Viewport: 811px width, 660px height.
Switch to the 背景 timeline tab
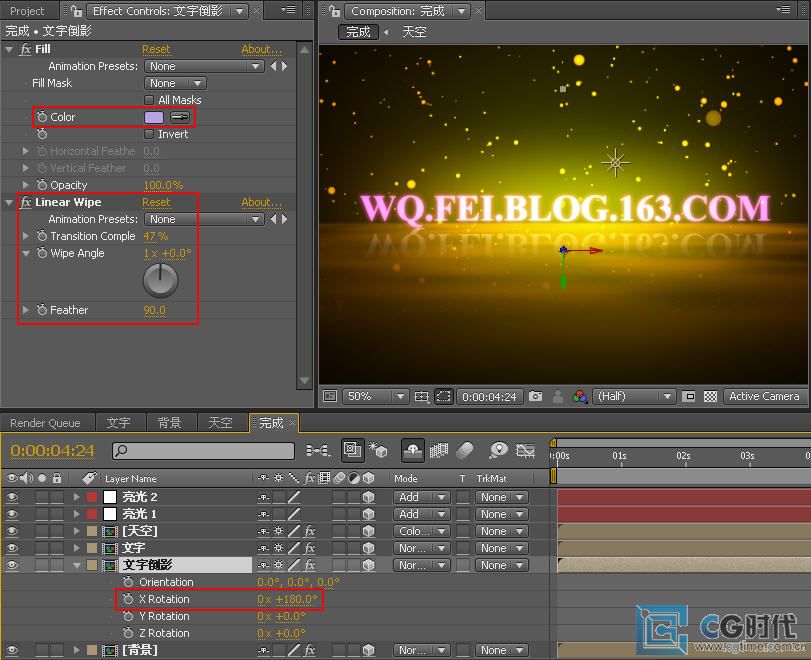click(170, 423)
